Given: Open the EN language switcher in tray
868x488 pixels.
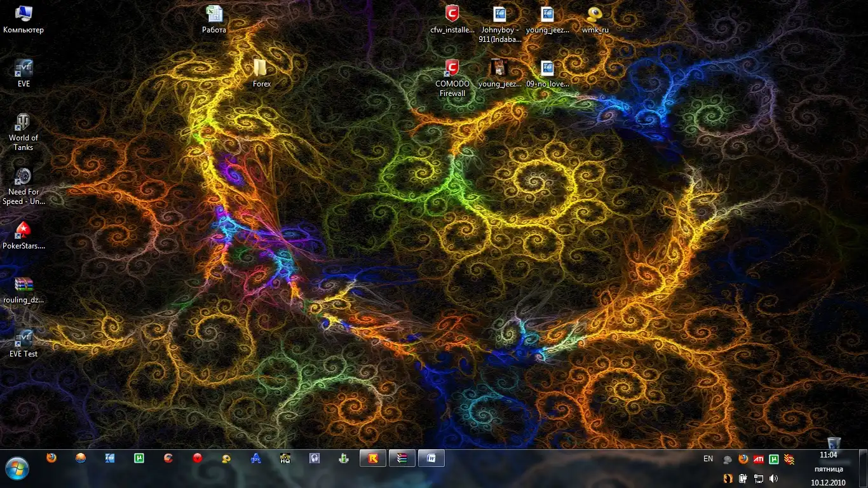Looking at the screenshot, I should pos(708,459).
